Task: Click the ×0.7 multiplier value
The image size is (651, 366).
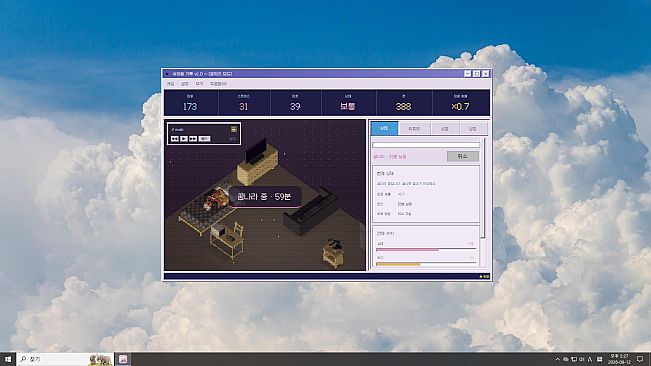Action: click(x=460, y=107)
